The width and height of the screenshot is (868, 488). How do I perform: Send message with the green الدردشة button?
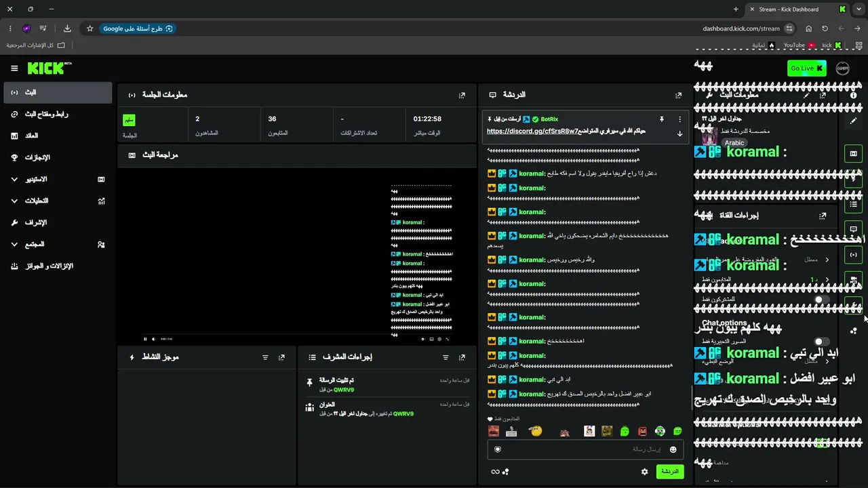(669, 472)
